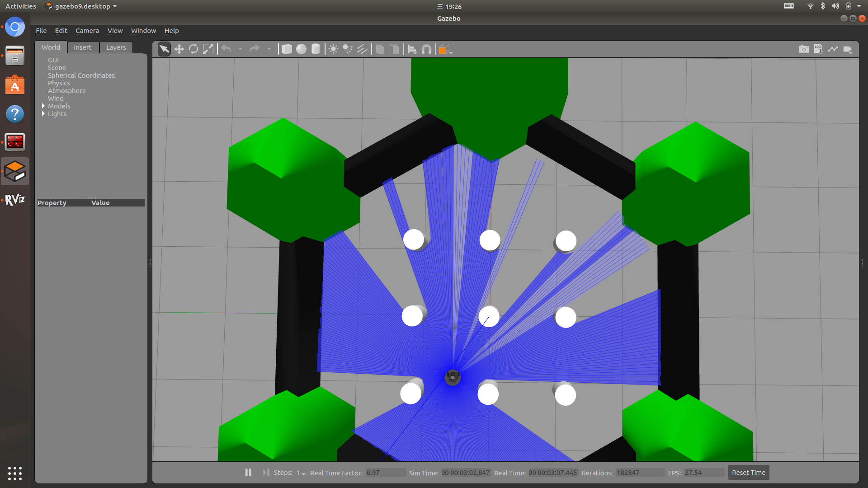Switch to the Insert tab
The height and width of the screenshot is (488, 868).
pyautogui.click(x=82, y=47)
